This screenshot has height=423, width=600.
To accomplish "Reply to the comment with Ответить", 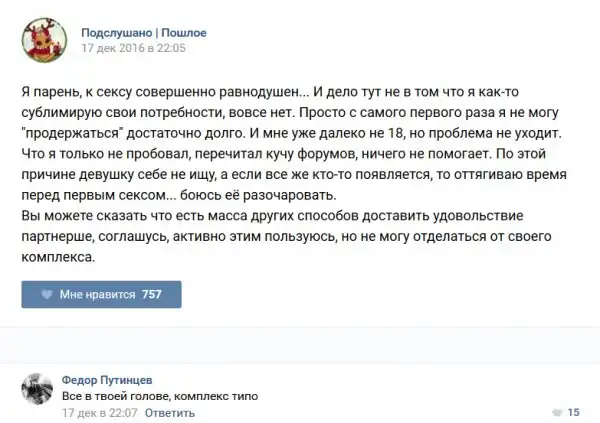I will pyautogui.click(x=169, y=411).
